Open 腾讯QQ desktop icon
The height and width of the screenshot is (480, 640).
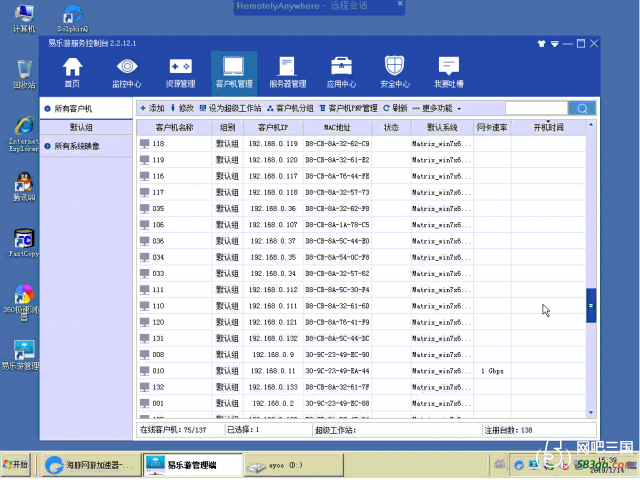24,187
